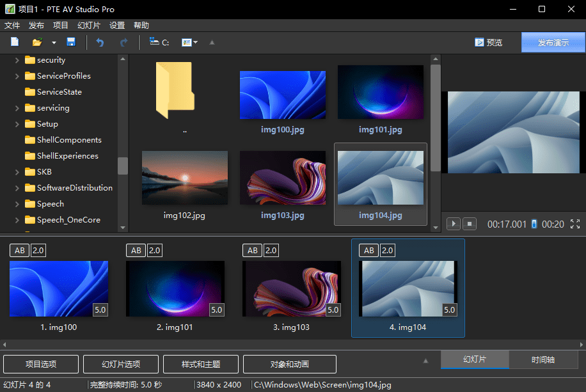586x392 pixels.
Task: Open the 样式和主题 styles and themes button
Action: 201,364
